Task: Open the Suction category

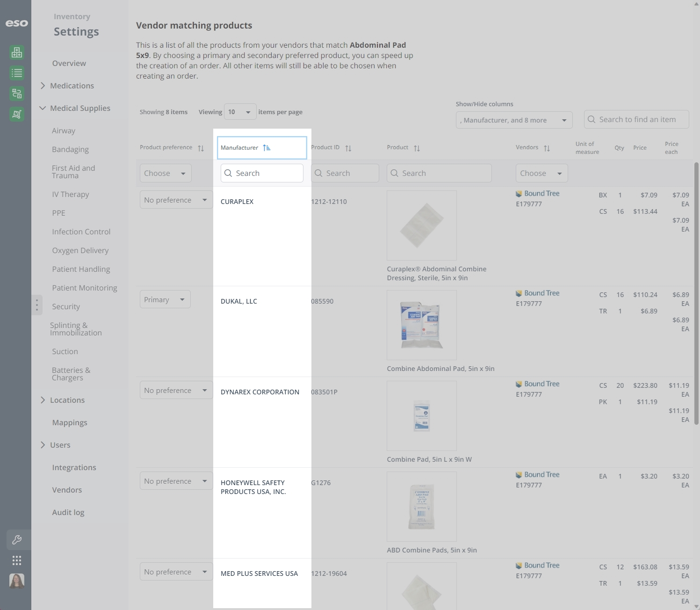Action: pos(65,351)
